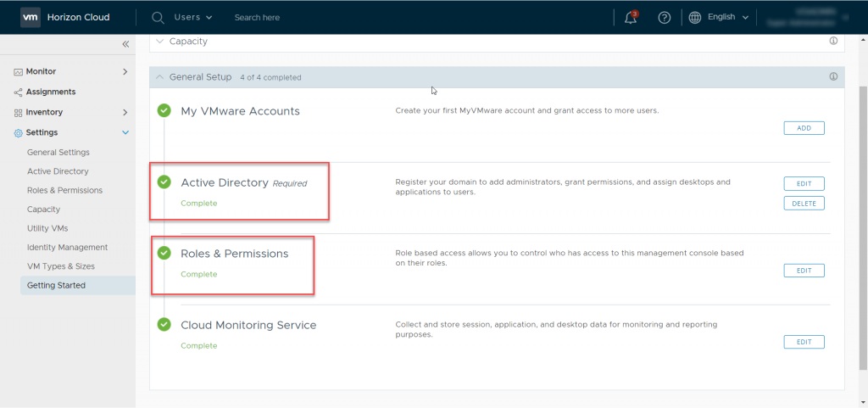The image size is (868, 408).
Task: Click the VMware vm logo icon
Action: [31, 17]
